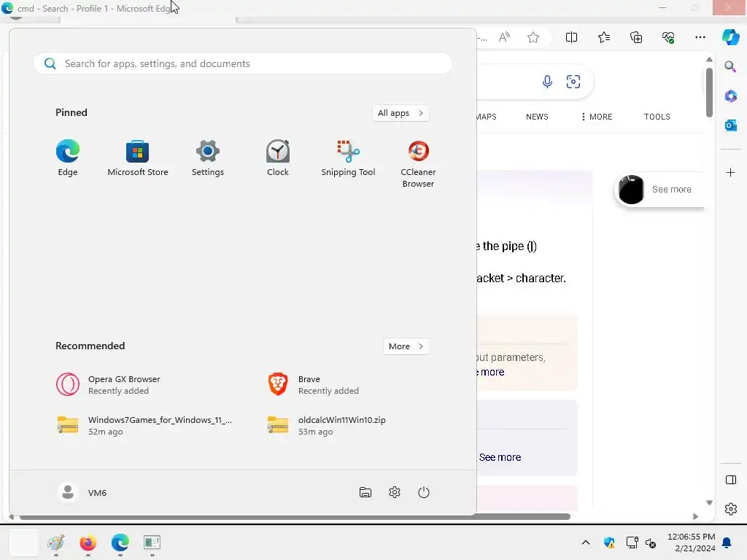Add page to favorites star
The image size is (747, 560).
tap(533, 37)
